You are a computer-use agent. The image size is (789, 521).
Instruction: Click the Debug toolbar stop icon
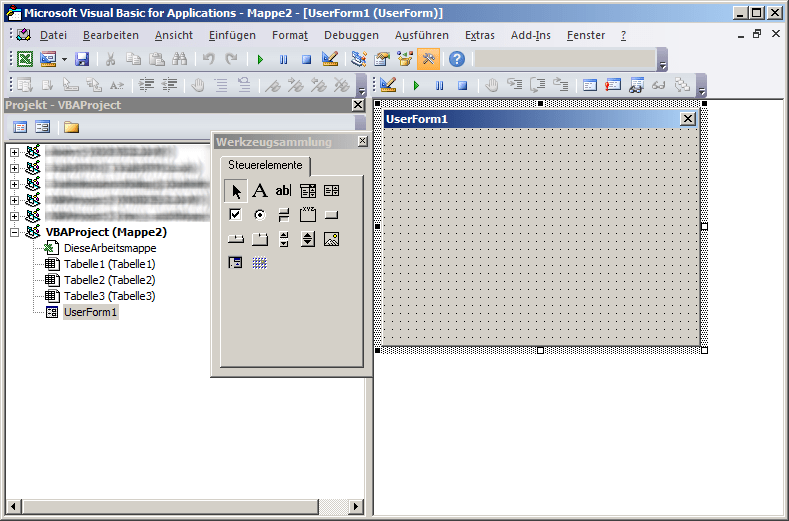tap(462, 85)
